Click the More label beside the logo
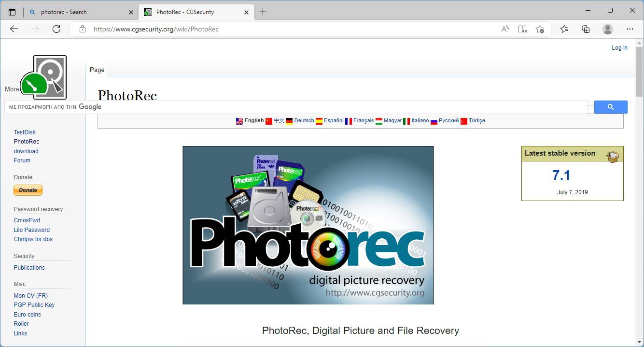Viewport: 644px width, 347px height. pyautogui.click(x=12, y=89)
